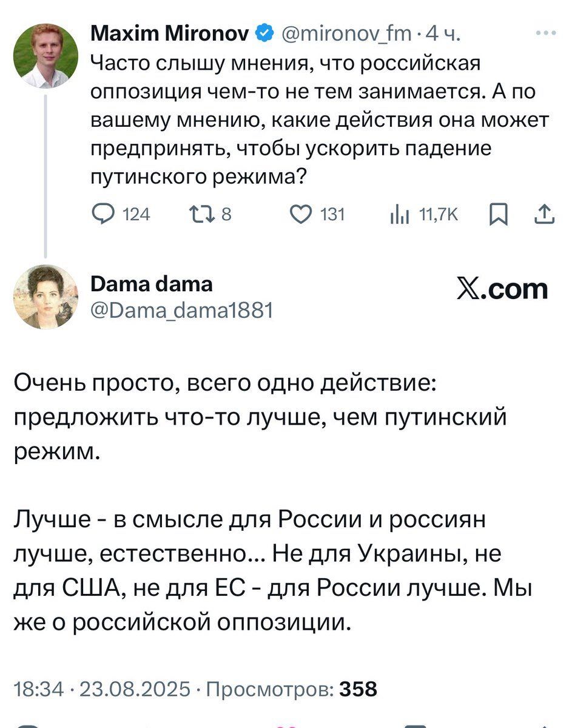Click the Dama dama display name
Viewport: 572px width, 728px height.
(151, 283)
